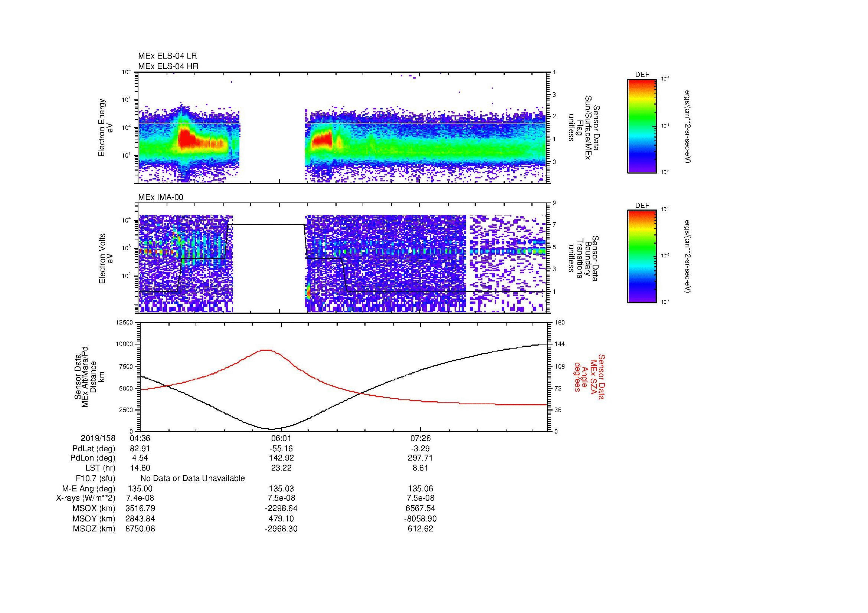Click the 12500 altitude axis tick label
Viewport: 868px width, 613px height.
[124, 322]
